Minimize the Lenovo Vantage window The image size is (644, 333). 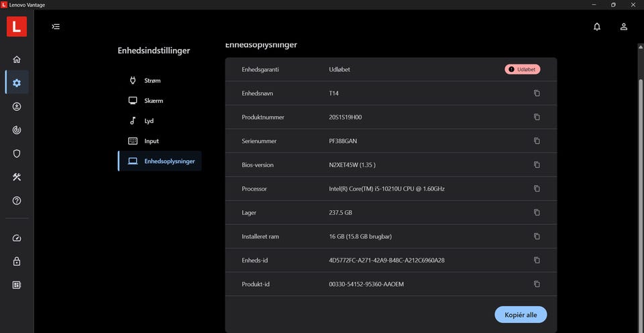[x=594, y=5]
